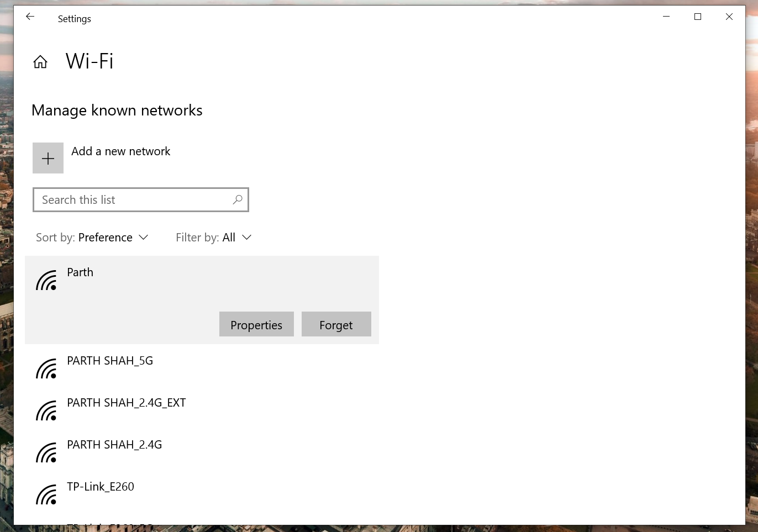The image size is (758, 532).
Task: Click the Wi-Fi icon beside PARTH SHAH_5G
Action: (46, 368)
